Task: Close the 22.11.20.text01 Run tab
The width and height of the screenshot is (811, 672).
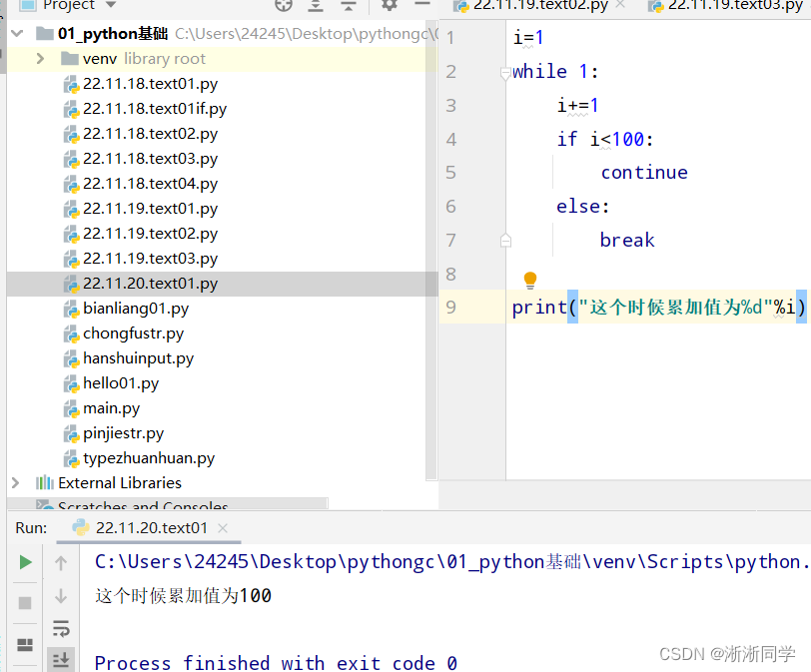Action: 223,528
